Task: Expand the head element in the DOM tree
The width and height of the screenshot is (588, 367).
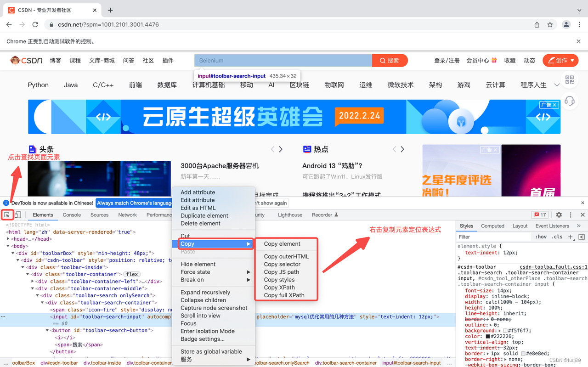Action: tap(8, 238)
